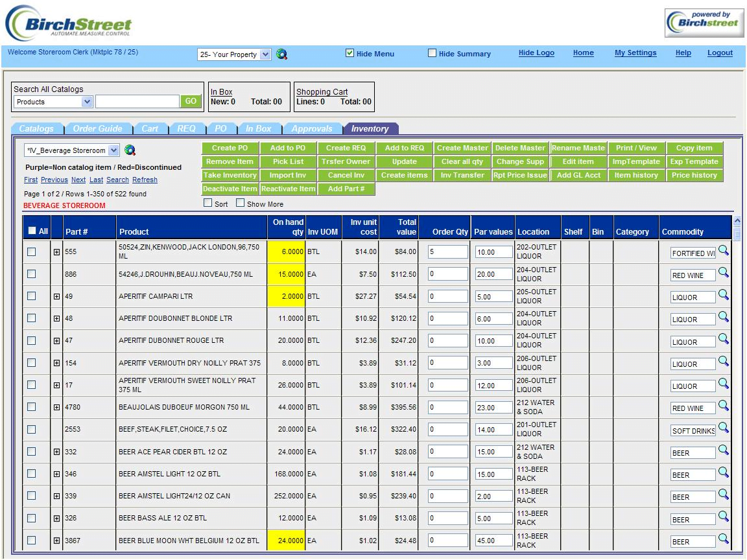The image size is (747, 560).
Task: Click the Logout link
Action: [720, 52]
